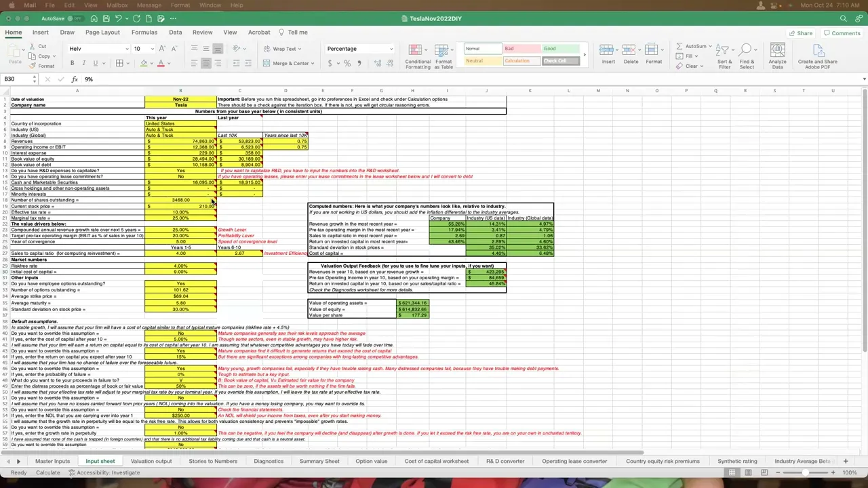Switch to the Data ribbon tab
868x488 pixels.
pyautogui.click(x=176, y=33)
